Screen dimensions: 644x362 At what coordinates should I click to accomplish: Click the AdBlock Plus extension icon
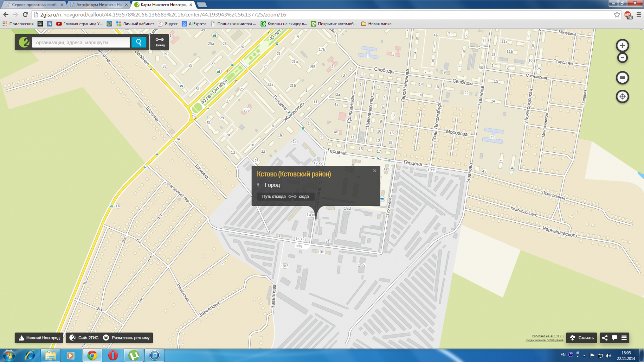(x=628, y=15)
